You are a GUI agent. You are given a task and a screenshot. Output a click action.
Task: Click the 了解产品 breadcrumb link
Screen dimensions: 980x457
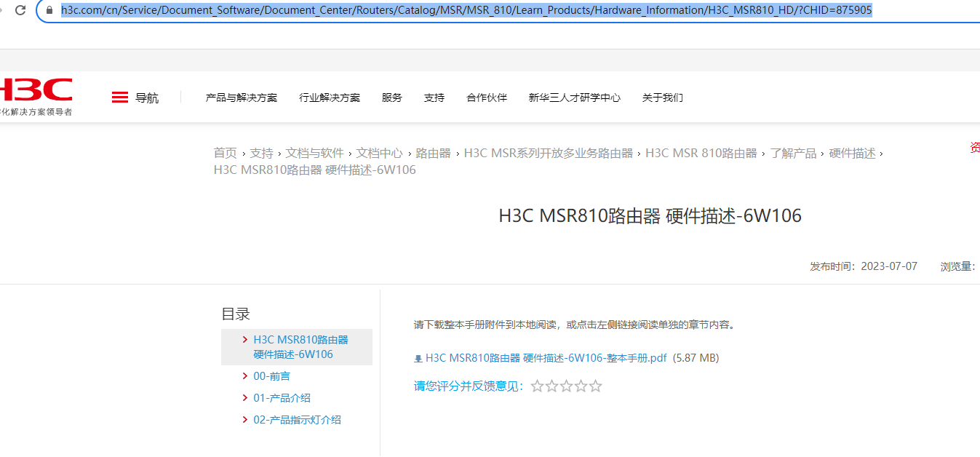793,153
